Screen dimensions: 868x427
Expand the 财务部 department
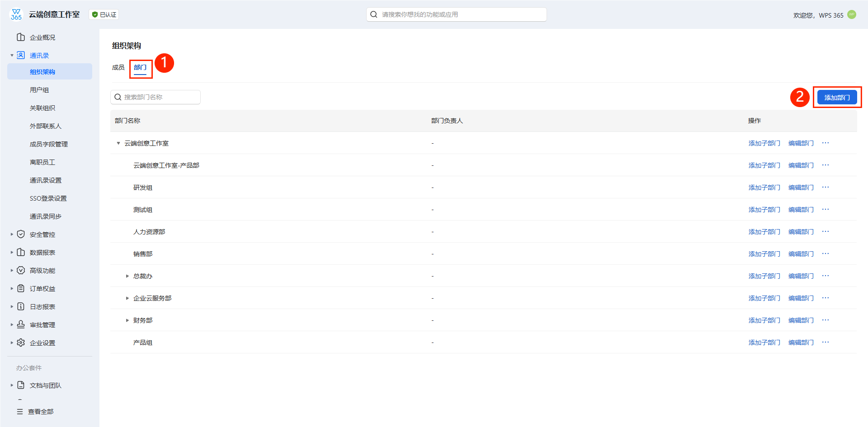coord(127,320)
